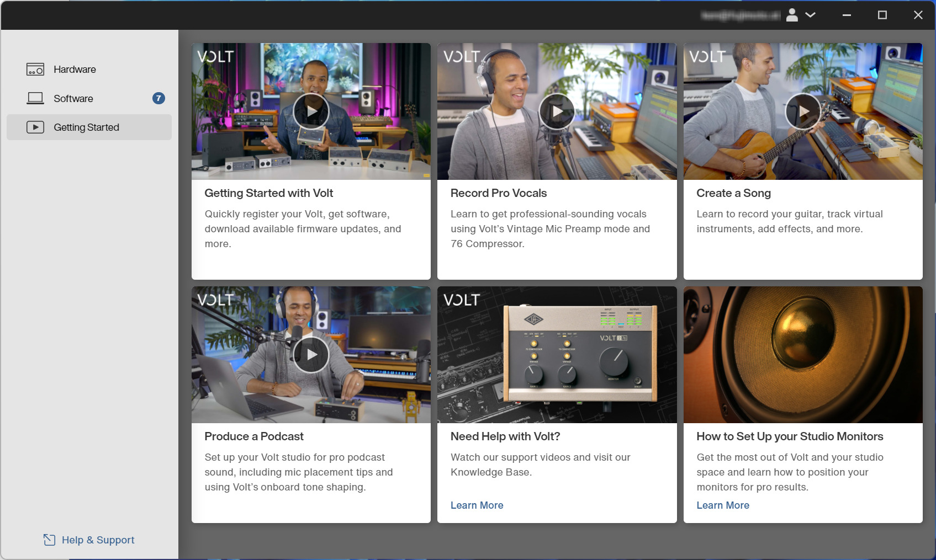This screenshot has height=560, width=936.
Task: Click the blurred account email text
Action: (x=741, y=15)
